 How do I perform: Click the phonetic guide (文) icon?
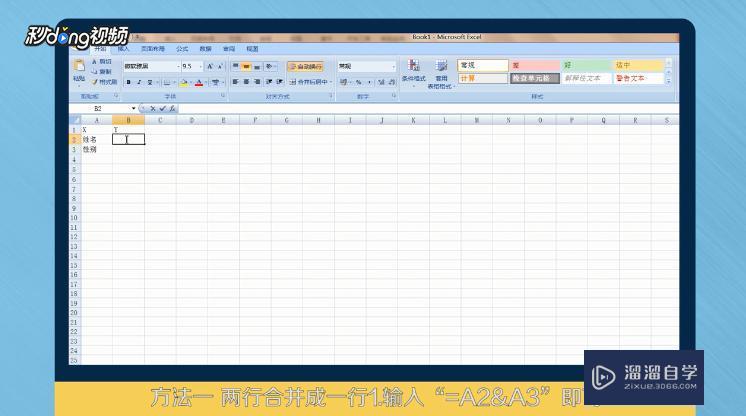[216, 82]
